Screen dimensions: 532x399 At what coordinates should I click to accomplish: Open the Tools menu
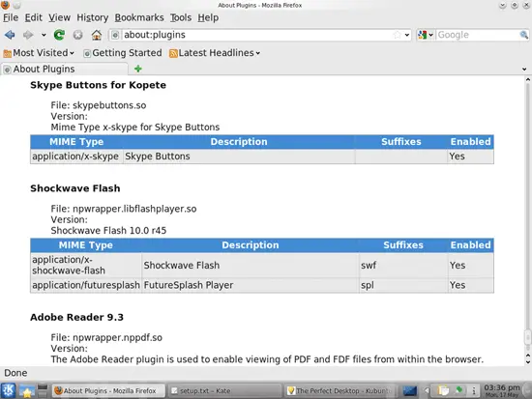(x=181, y=17)
